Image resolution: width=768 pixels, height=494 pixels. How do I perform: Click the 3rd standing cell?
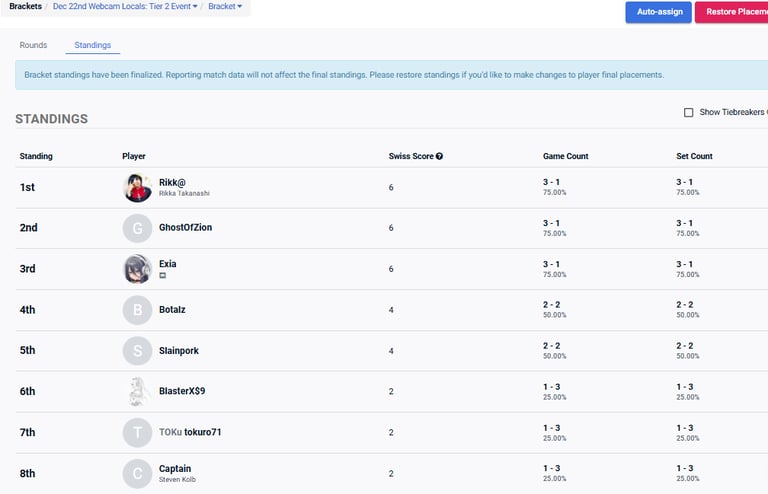27,269
